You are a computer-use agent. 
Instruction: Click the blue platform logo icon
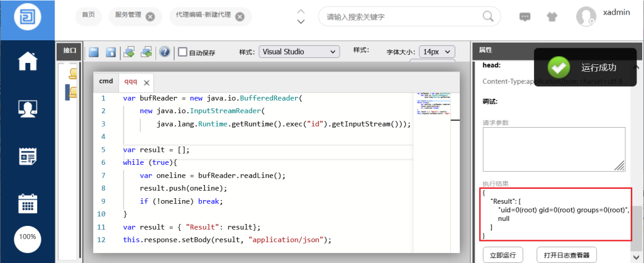click(x=27, y=17)
